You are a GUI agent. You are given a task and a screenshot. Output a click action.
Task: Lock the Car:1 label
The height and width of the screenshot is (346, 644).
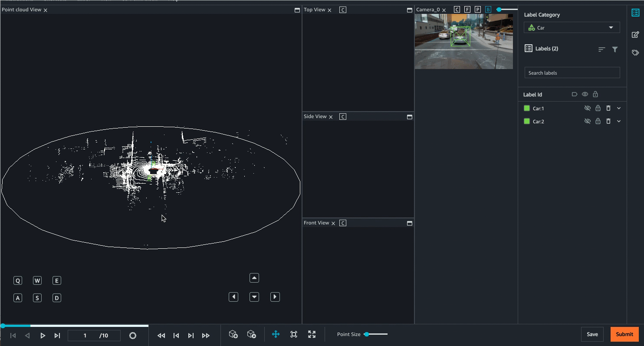click(x=598, y=108)
